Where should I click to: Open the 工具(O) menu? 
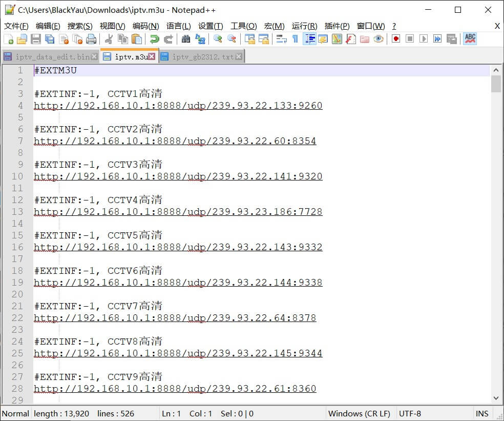click(244, 26)
